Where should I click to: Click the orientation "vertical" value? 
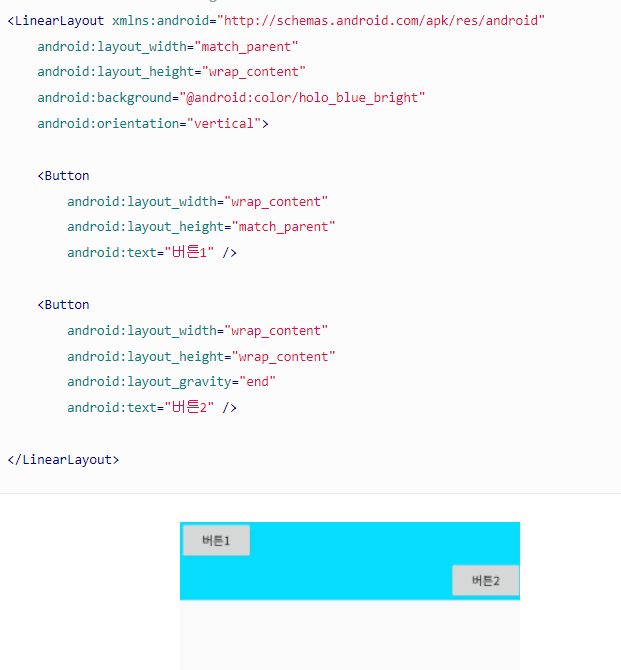pyautogui.click(x=224, y=123)
